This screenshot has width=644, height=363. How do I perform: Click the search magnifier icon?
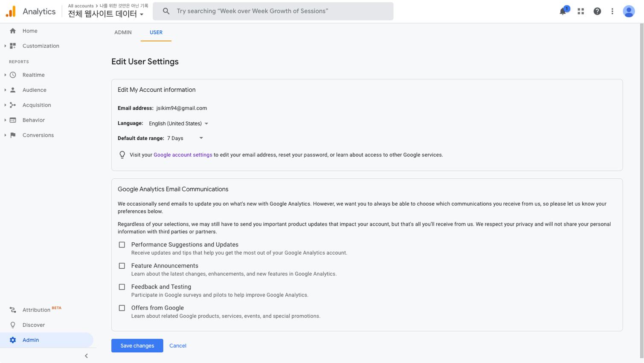[x=166, y=12]
